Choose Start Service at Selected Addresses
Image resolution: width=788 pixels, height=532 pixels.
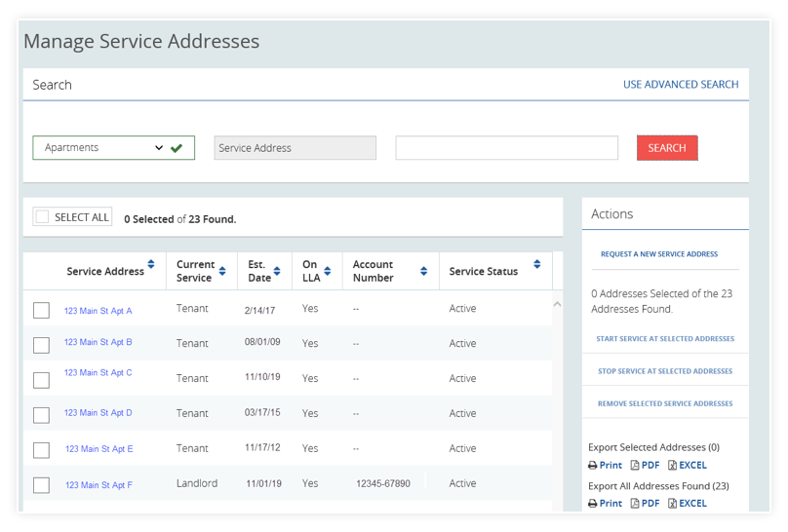click(x=665, y=339)
